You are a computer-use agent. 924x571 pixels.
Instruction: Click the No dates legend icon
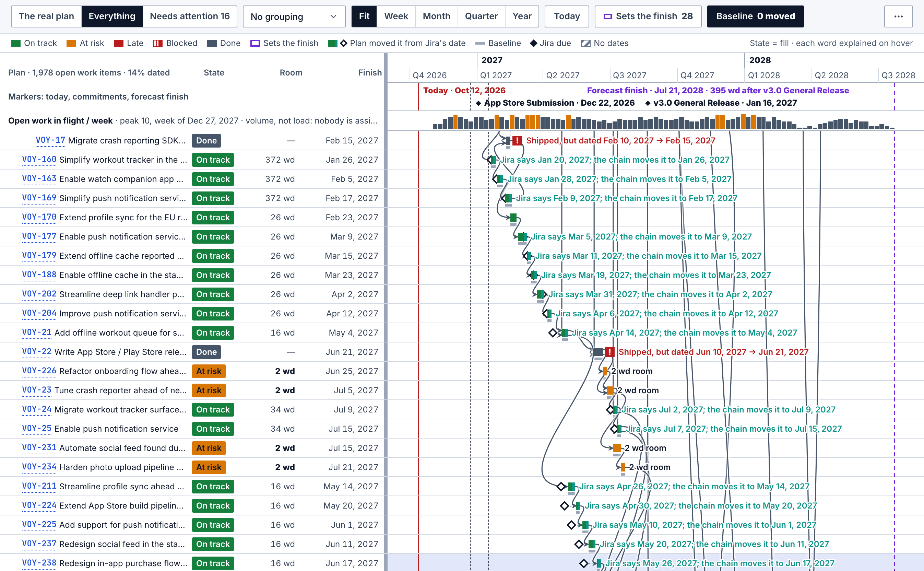(x=585, y=43)
